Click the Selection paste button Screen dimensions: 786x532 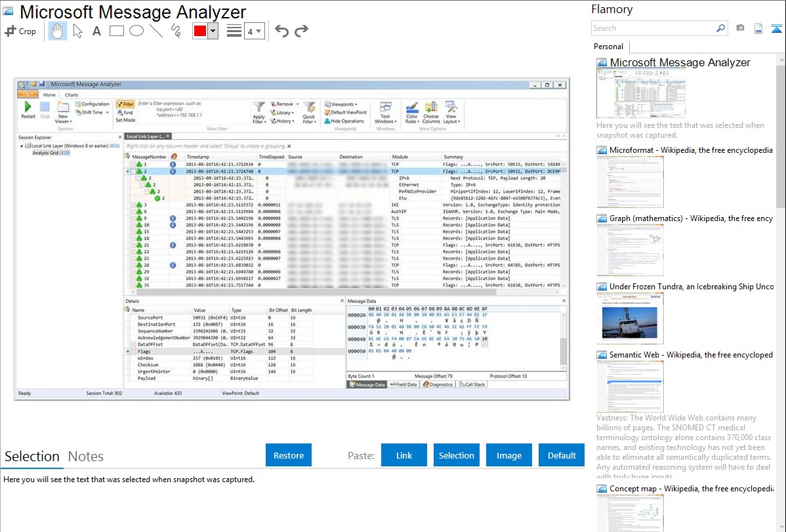tap(457, 455)
